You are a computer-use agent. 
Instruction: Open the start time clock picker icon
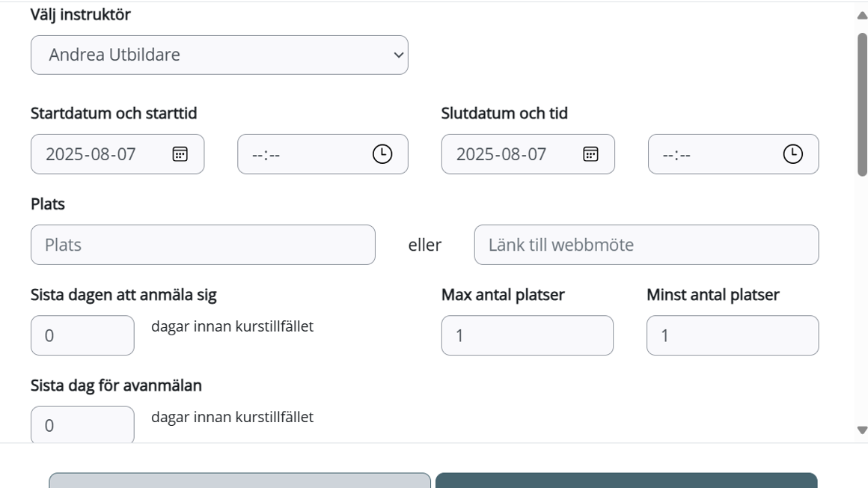tap(382, 154)
